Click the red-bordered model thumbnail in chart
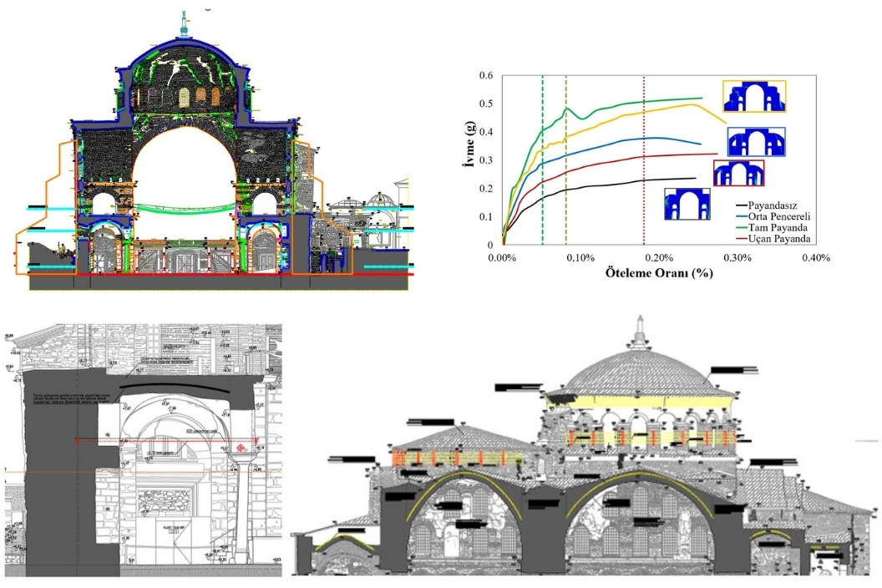Viewport: 882px width, 588px height. point(738,173)
